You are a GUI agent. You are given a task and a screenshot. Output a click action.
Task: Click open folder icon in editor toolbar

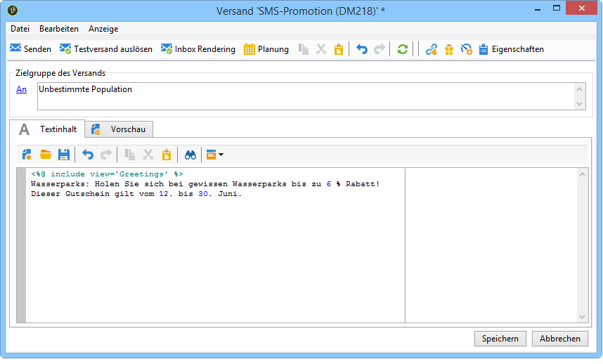tap(46, 155)
